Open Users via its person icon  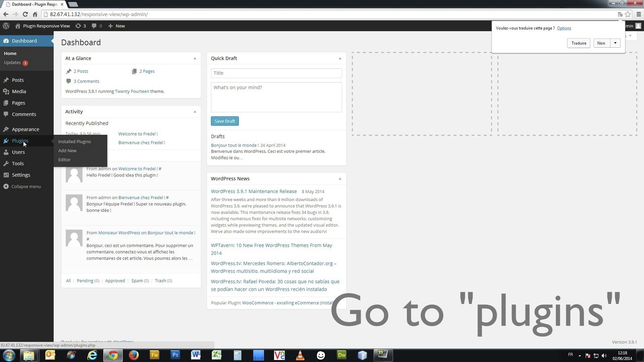tap(6, 152)
